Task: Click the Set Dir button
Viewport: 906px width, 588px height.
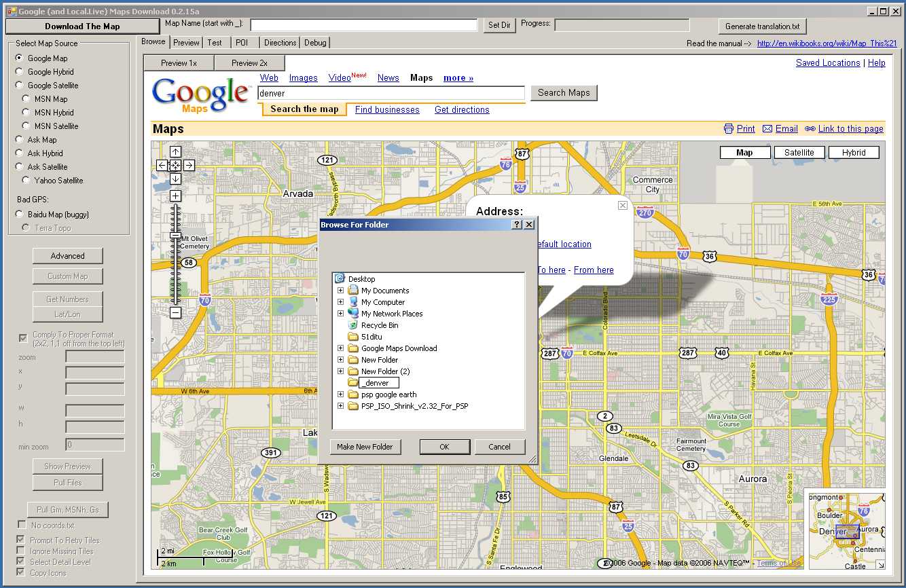Action: coord(499,25)
